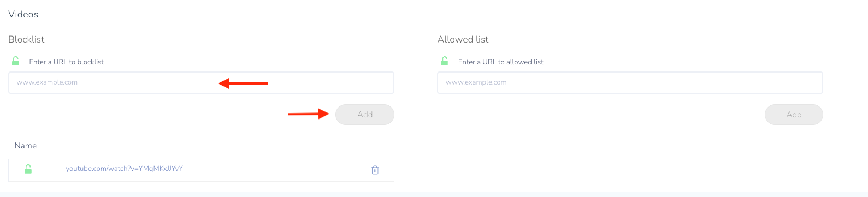Focus the blocklist URL input field
The image size is (868, 197).
pos(201,82)
